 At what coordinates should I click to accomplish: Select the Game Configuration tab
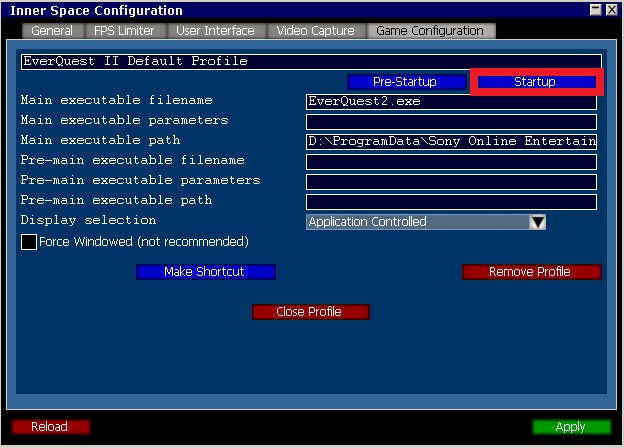tap(430, 31)
